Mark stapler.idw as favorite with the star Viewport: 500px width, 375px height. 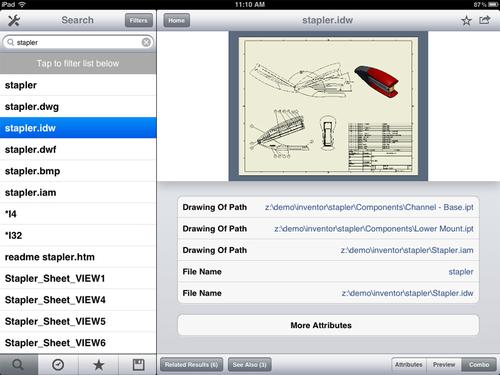pyautogui.click(x=466, y=21)
